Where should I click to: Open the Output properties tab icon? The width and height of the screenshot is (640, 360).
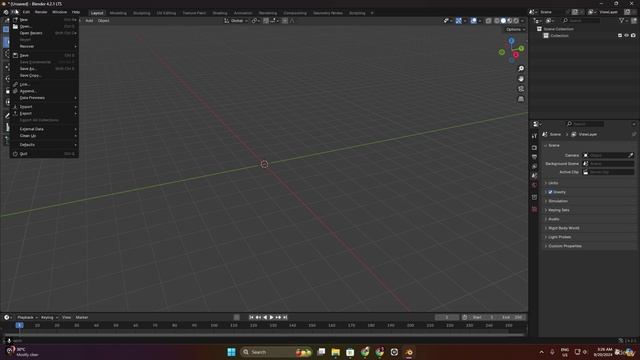tap(534, 157)
